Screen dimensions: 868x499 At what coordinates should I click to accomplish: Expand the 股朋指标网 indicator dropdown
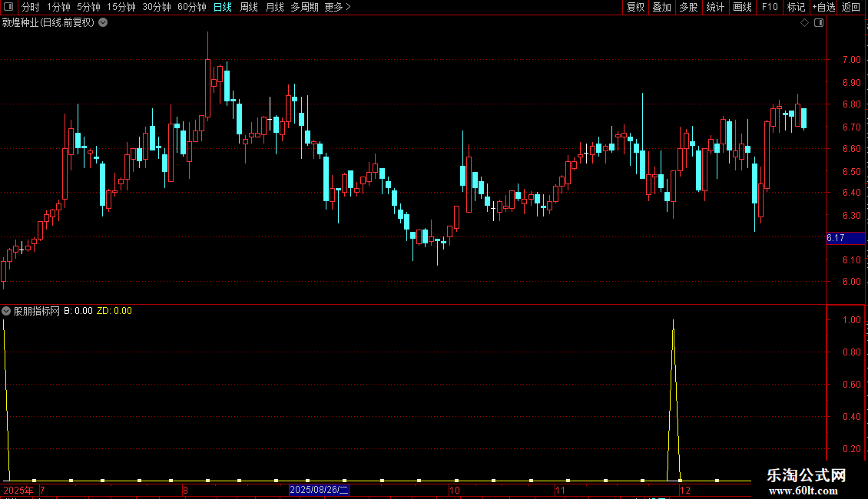tap(6, 311)
